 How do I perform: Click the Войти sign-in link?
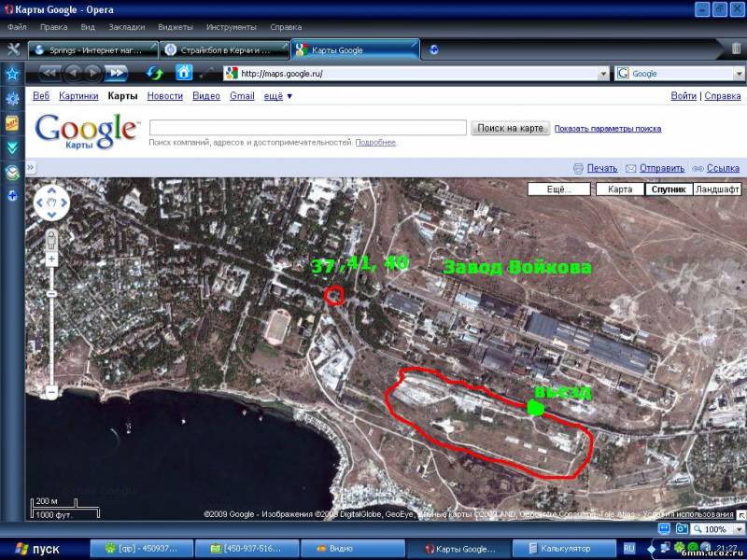684,96
